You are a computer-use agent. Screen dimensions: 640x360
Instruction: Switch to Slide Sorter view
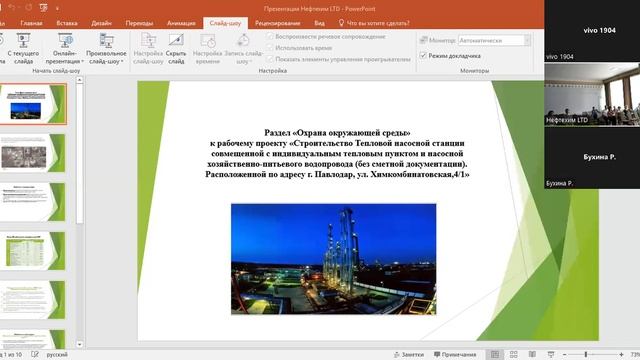(513, 354)
